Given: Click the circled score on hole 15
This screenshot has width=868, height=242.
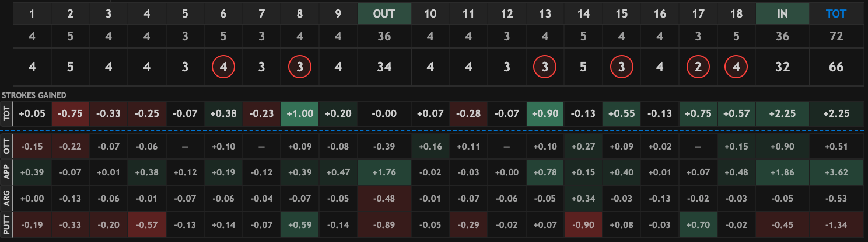Looking at the screenshot, I should coord(622,67).
